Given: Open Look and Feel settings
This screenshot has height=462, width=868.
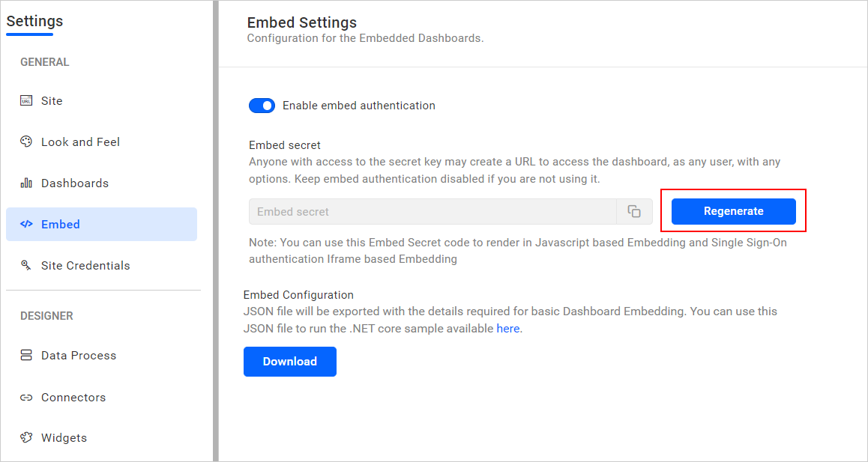Looking at the screenshot, I should (80, 142).
